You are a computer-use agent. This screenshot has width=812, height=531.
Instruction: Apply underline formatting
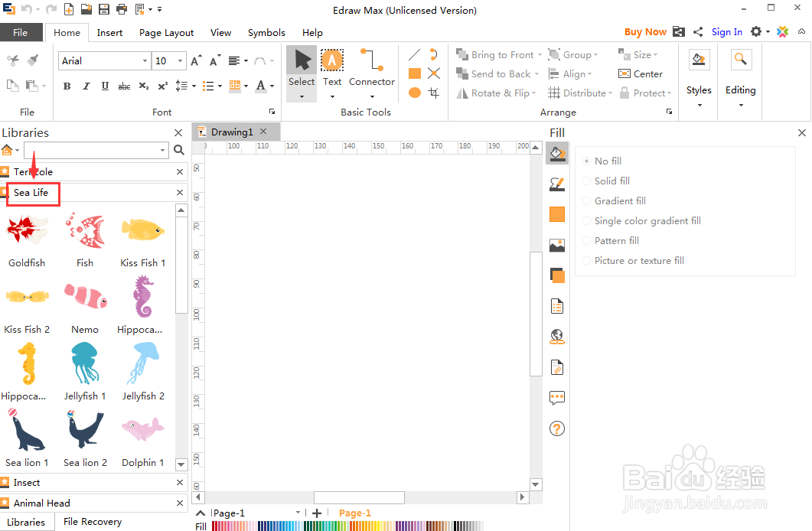pos(105,86)
